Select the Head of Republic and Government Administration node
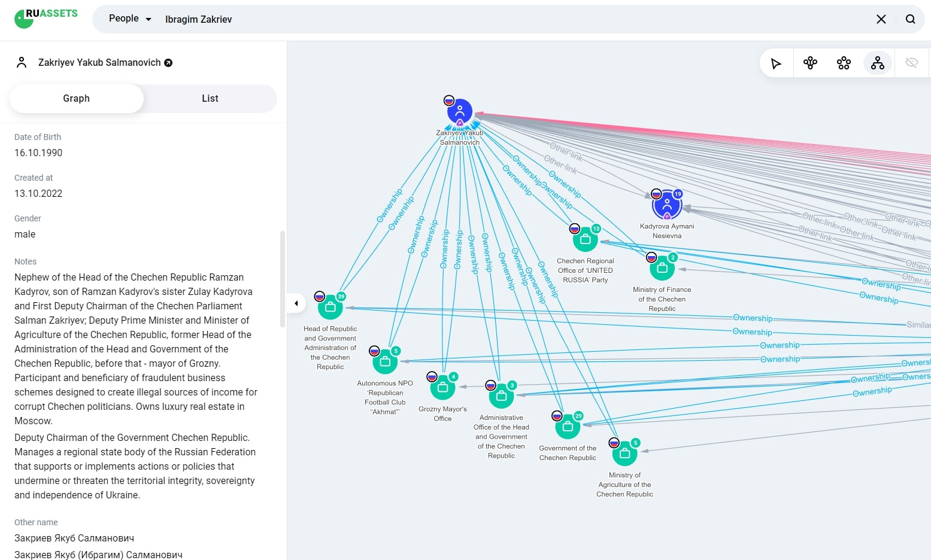 (330, 307)
